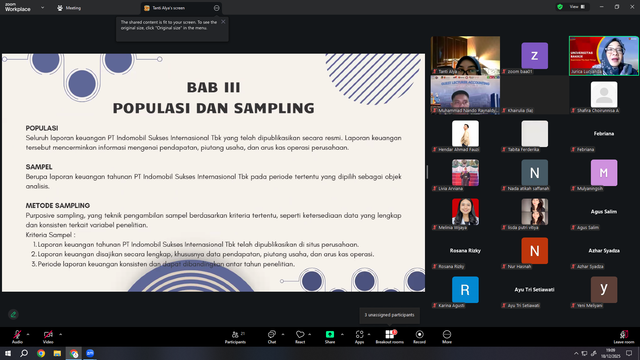Screen dimensions: 640x360
Task: Click the green security shield icon
Action: click(560, 7)
